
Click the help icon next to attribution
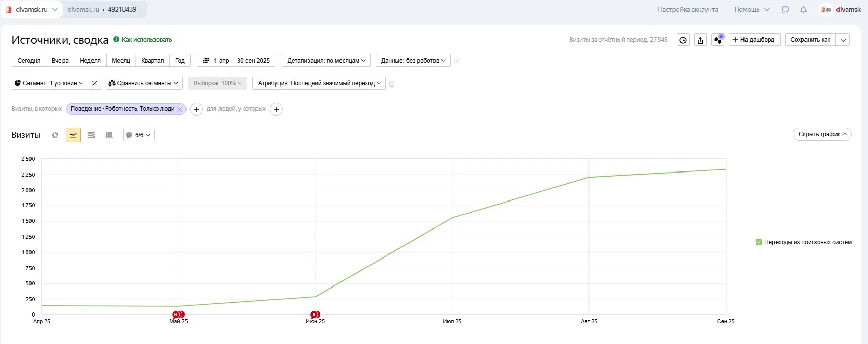392,83
